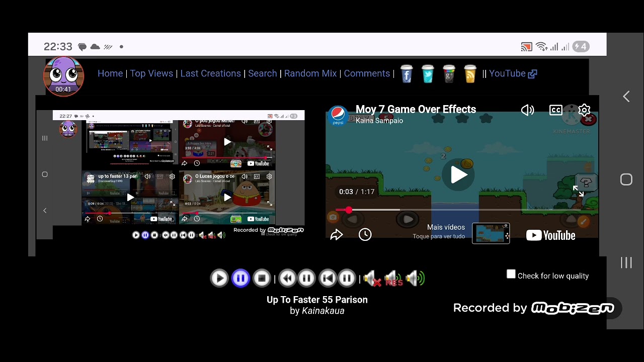Click the pause button right after skip-to-start

[x=347, y=278]
